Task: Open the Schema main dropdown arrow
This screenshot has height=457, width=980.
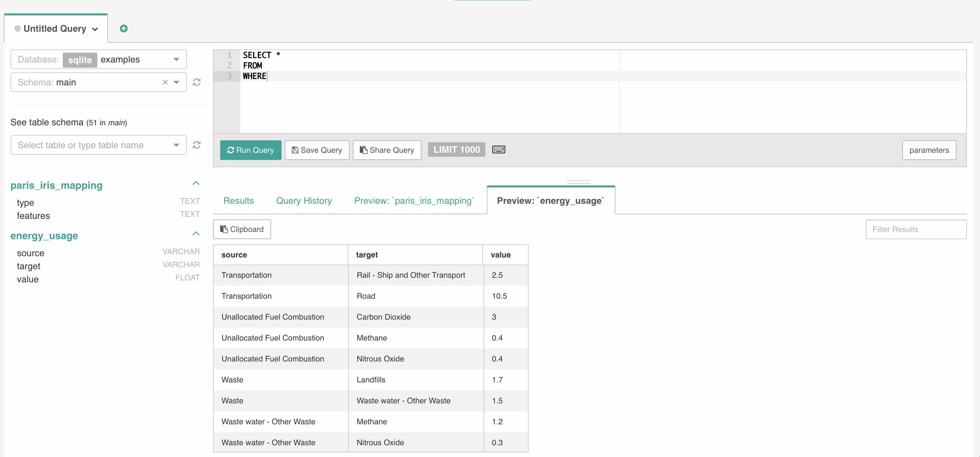Action: point(176,82)
